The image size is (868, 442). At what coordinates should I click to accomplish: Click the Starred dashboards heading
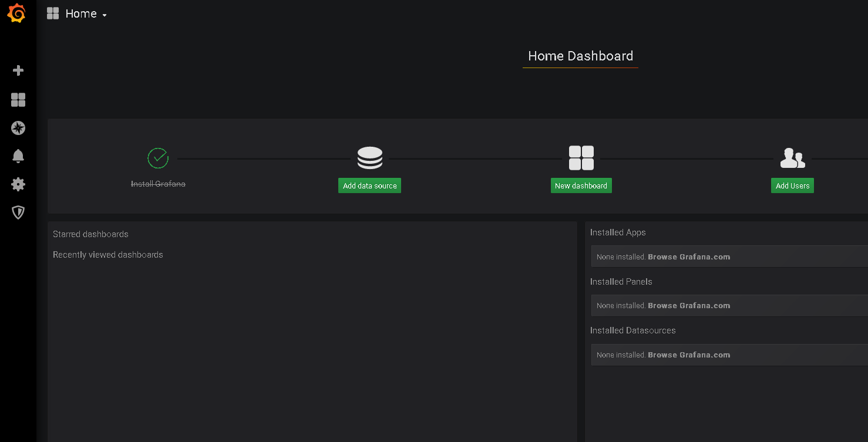(x=90, y=234)
